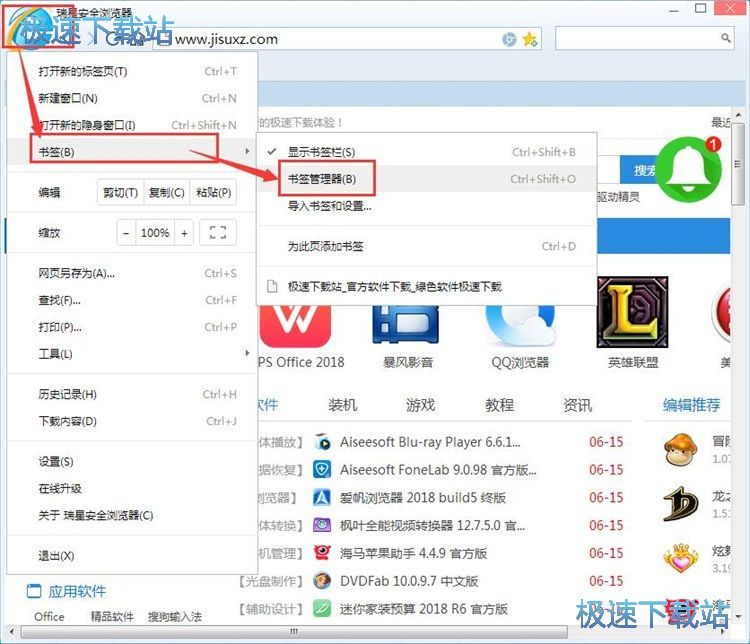Click the mushroom game icon in 编辑推荐

coord(680,449)
